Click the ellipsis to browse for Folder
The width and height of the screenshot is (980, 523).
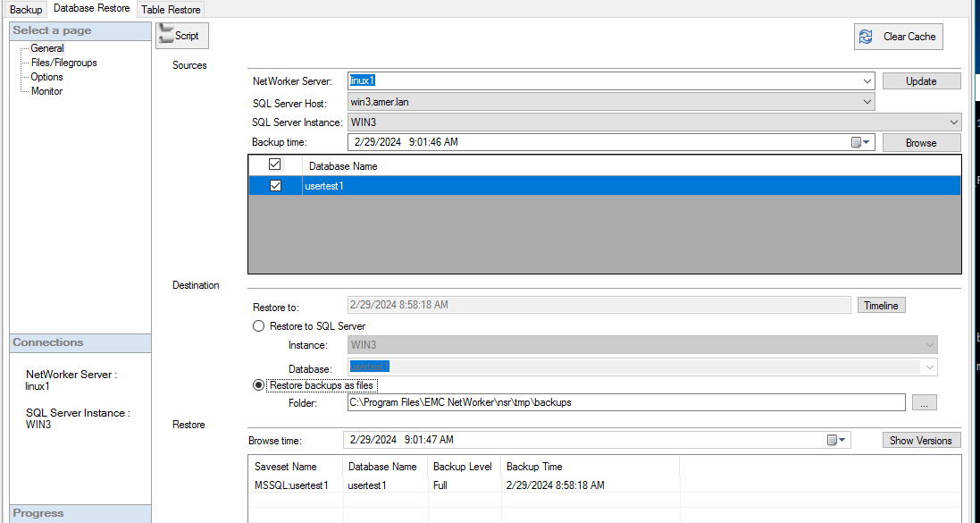pos(924,401)
